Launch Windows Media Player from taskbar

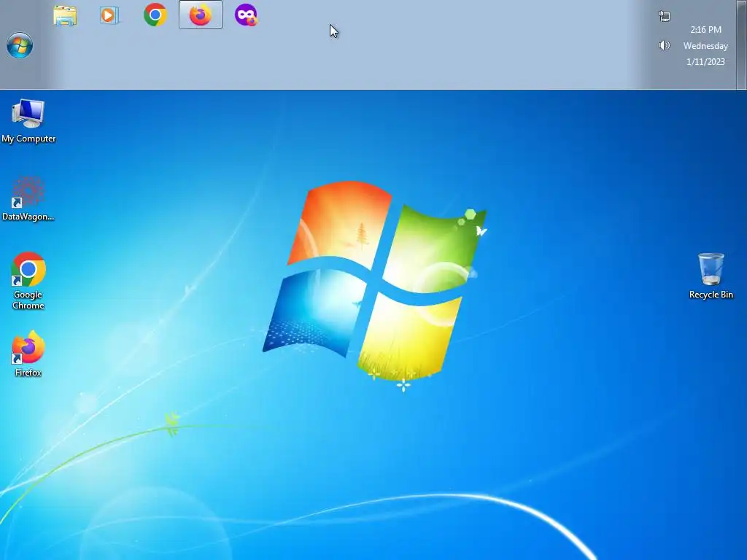(109, 15)
